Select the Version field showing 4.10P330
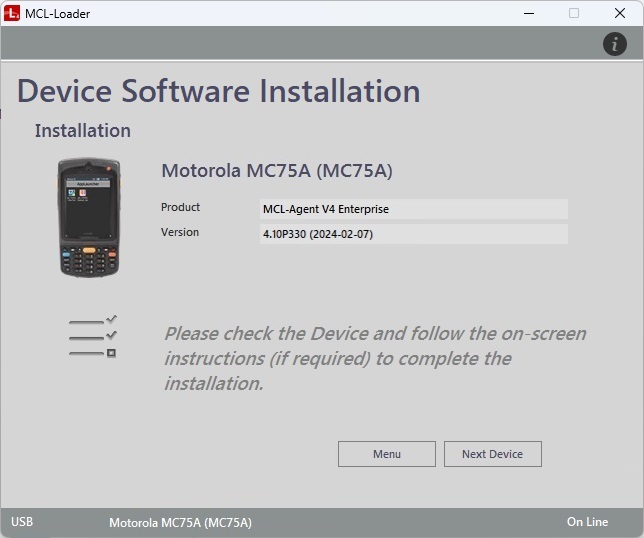Image resolution: width=644 pixels, height=538 pixels. point(414,234)
